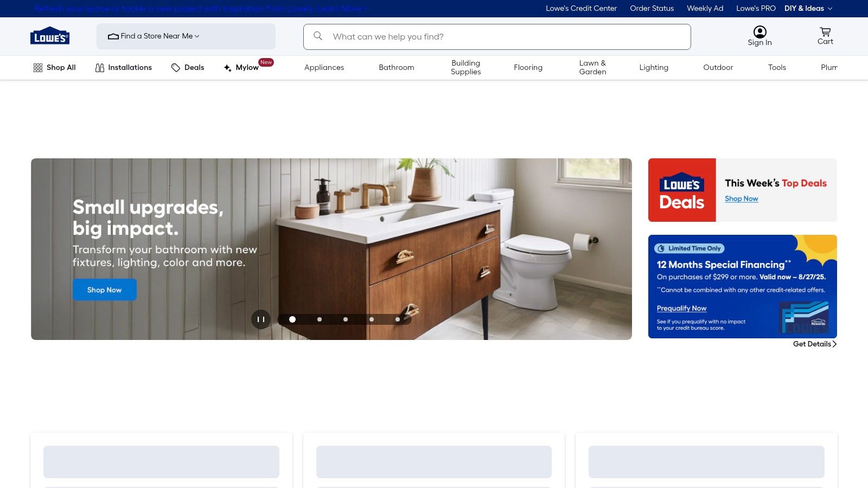Pause the hero carousel
Image resolution: width=868 pixels, height=488 pixels.
(261, 319)
